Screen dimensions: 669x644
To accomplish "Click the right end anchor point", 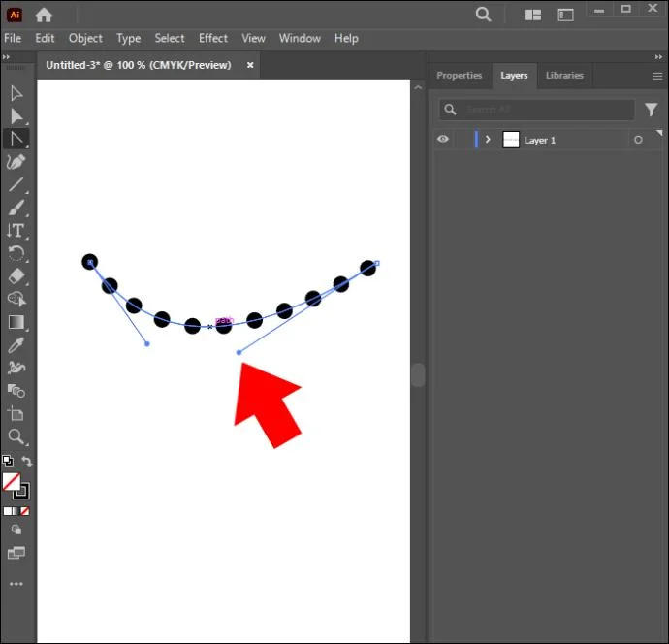I will click(x=377, y=263).
